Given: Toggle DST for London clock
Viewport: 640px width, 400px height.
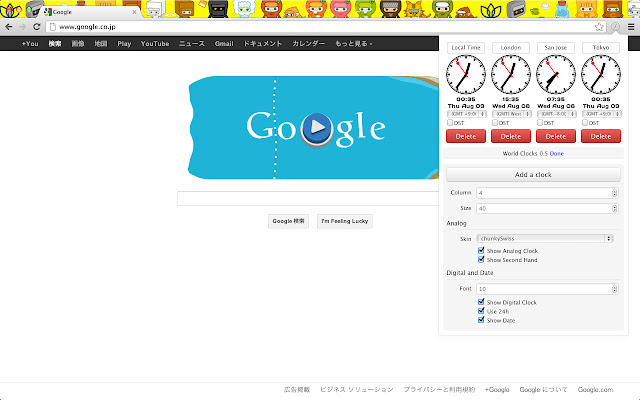Looking at the screenshot, I should coord(495,122).
